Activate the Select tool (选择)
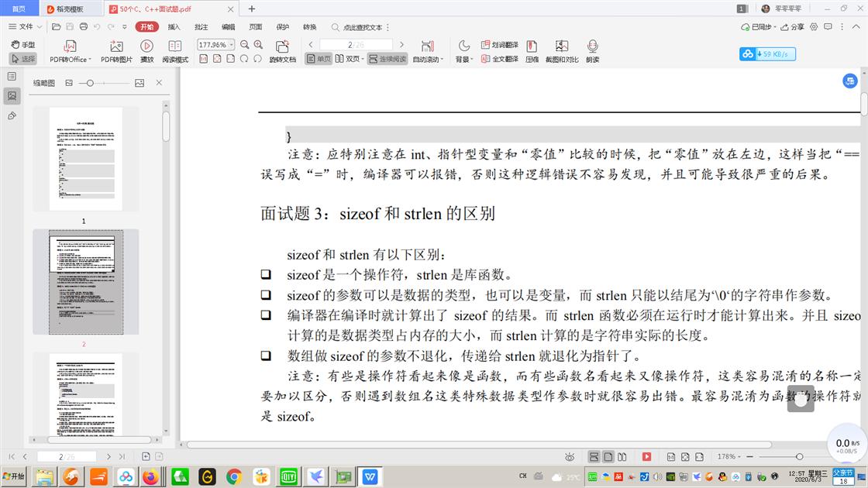This screenshot has width=868, height=488. pos(22,59)
